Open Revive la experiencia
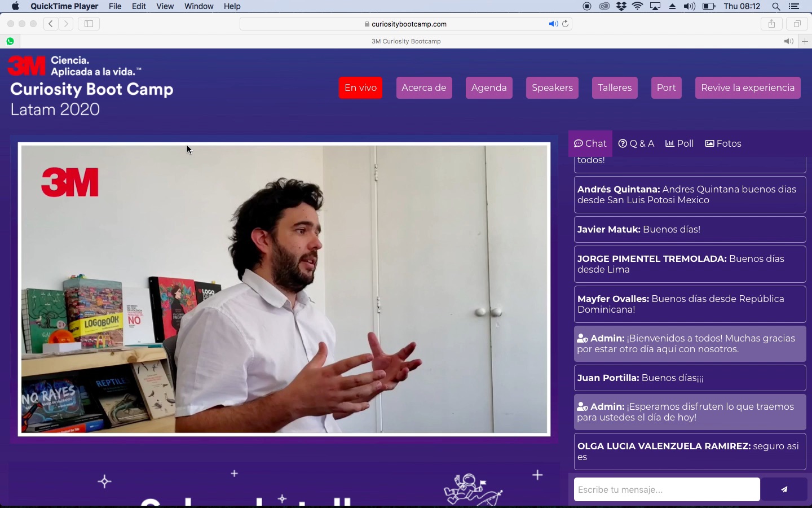The width and height of the screenshot is (812, 508). click(x=748, y=87)
